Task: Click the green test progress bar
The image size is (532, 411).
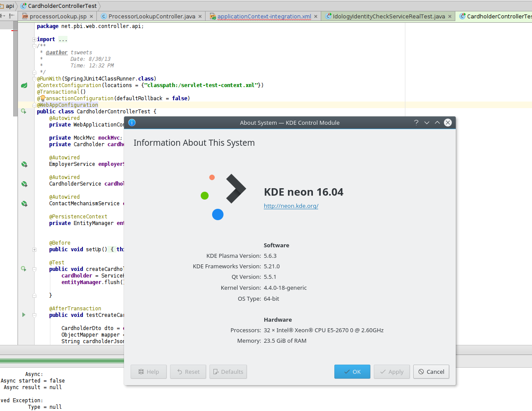Action: (62, 361)
